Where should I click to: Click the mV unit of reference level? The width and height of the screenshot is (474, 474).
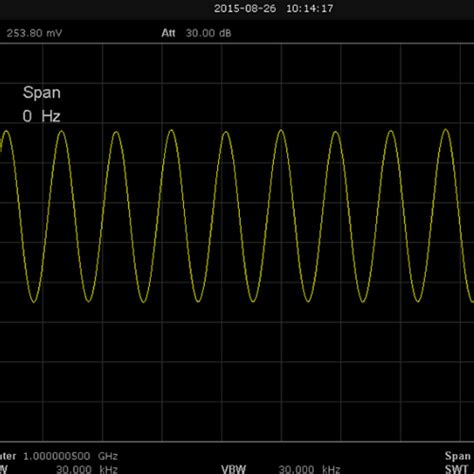[x=54, y=33]
